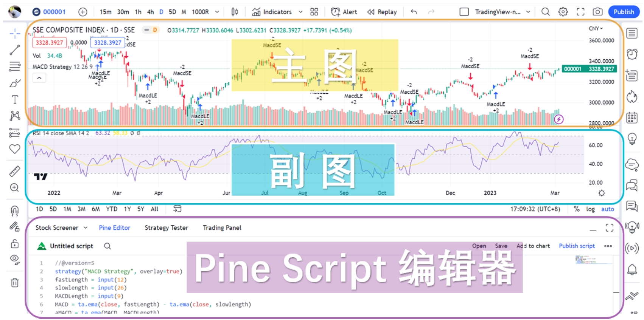Add a symbol with the plus icon
The image size is (644, 320).
(x=82, y=12)
